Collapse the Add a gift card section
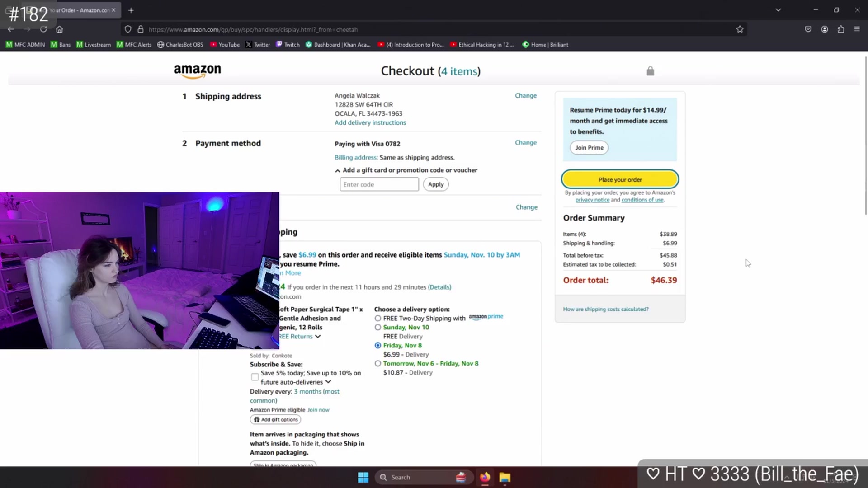 coord(338,170)
